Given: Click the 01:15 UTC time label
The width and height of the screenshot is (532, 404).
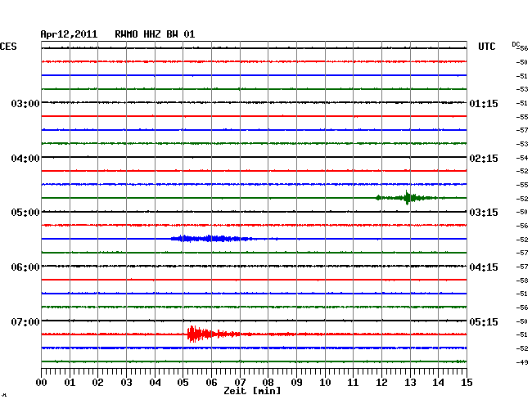Looking at the screenshot, I should click(x=484, y=103).
